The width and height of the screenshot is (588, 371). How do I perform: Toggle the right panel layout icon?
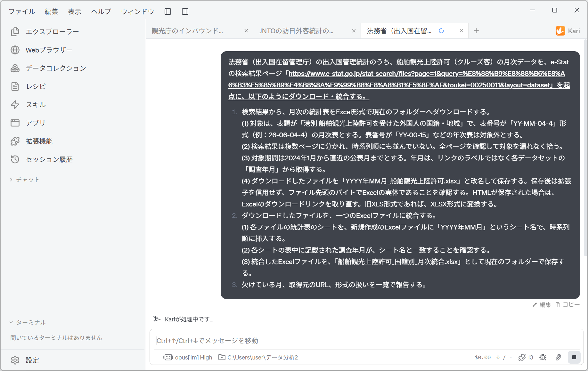tap(185, 12)
